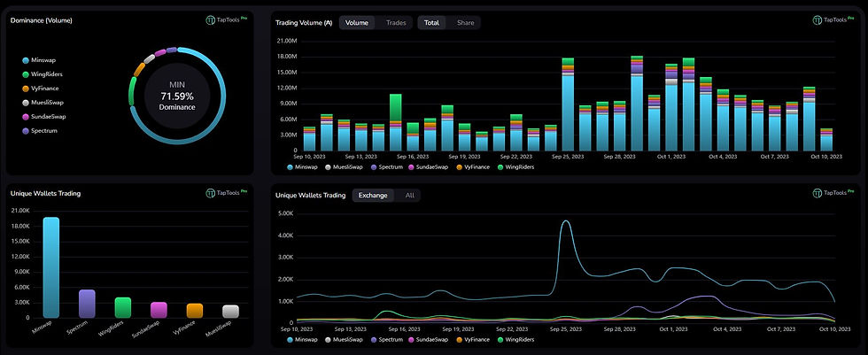Click the Sep 25, 2023 trading volume bar
The image size is (868, 355).
pos(568,104)
